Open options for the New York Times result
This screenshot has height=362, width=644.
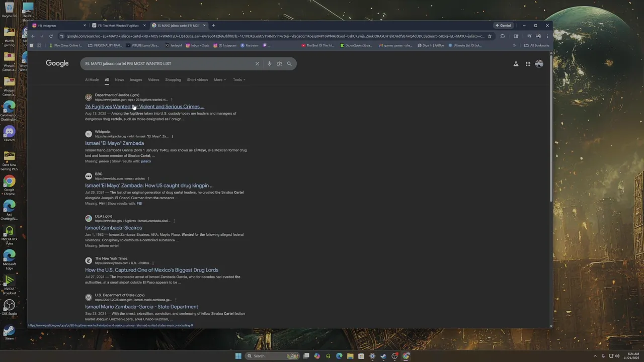[153, 263]
